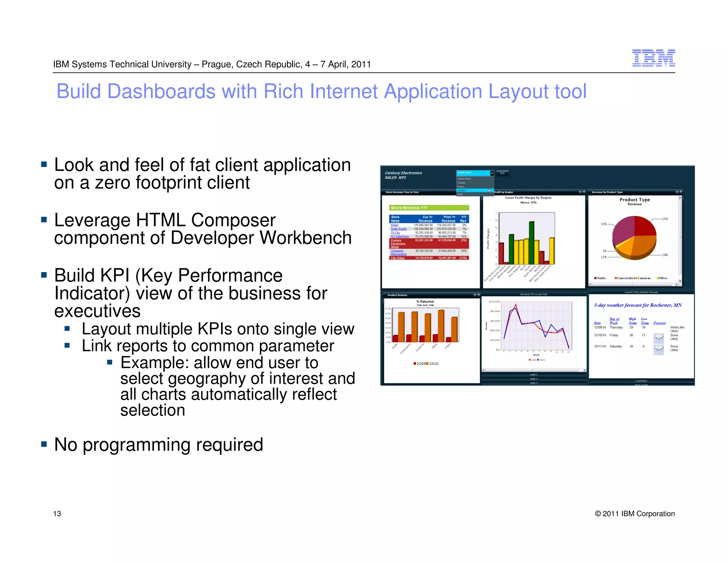Expand the Local News accordion tab

tap(641, 381)
